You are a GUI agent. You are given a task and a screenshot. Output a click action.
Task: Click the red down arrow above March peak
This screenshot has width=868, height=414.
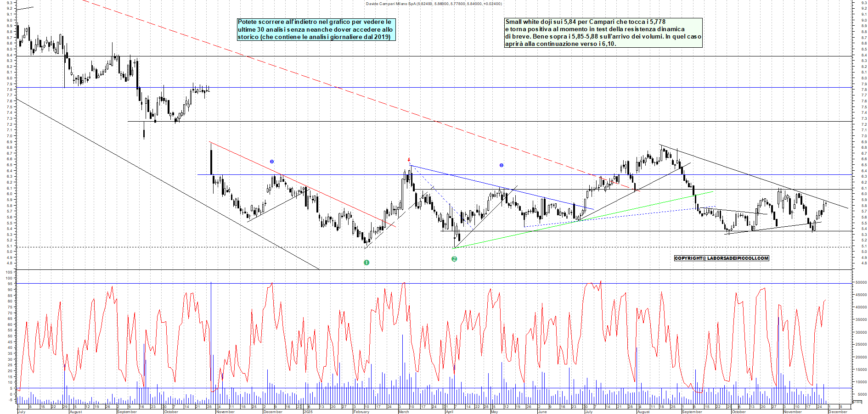coord(409,160)
